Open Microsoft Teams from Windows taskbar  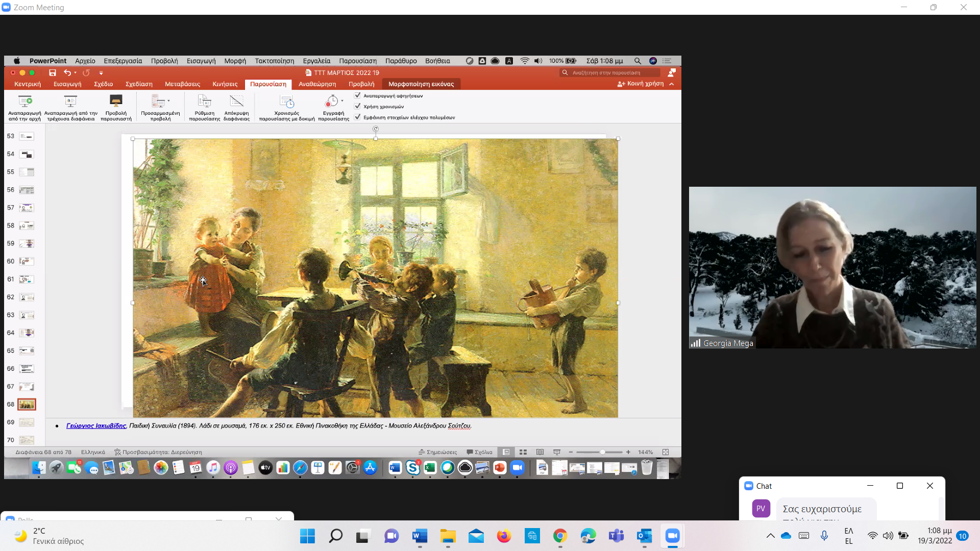616,536
